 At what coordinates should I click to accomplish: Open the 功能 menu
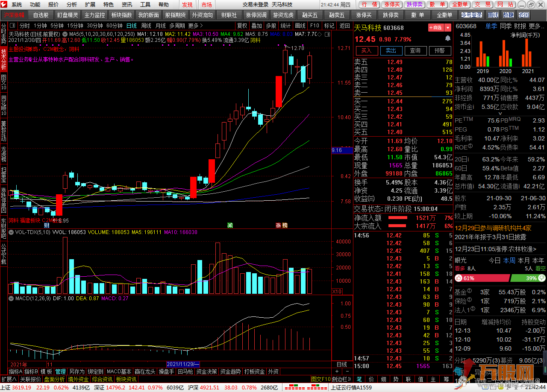[35, 4]
